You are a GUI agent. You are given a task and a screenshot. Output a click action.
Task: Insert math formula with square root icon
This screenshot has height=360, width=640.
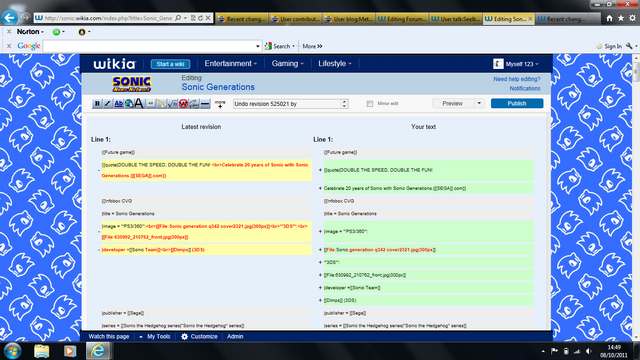tap(172, 104)
